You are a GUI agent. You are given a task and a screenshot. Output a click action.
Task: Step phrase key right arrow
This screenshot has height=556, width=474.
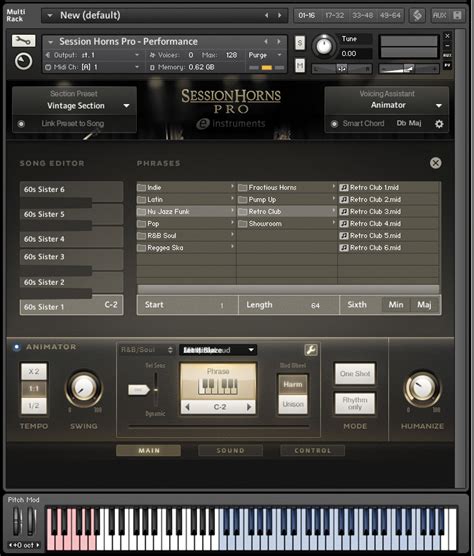point(249,407)
